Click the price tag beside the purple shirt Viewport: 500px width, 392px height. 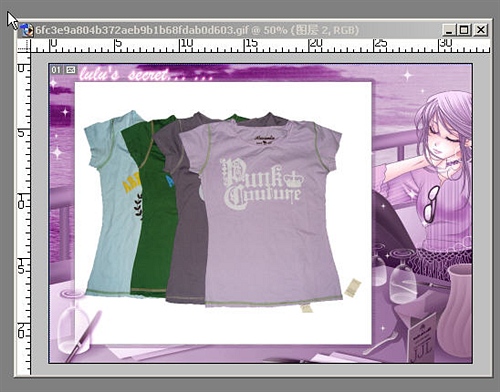[x=352, y=288]
